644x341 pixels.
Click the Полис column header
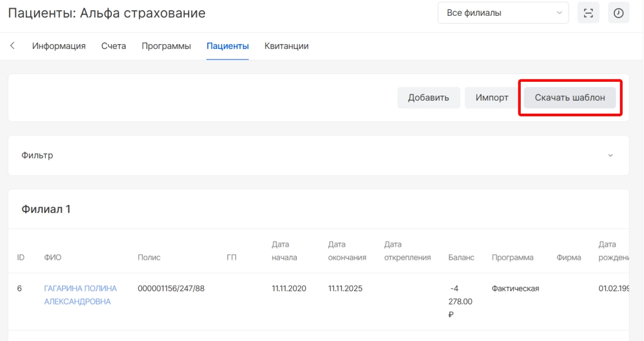pyautogui.click(x=149, y=257)
